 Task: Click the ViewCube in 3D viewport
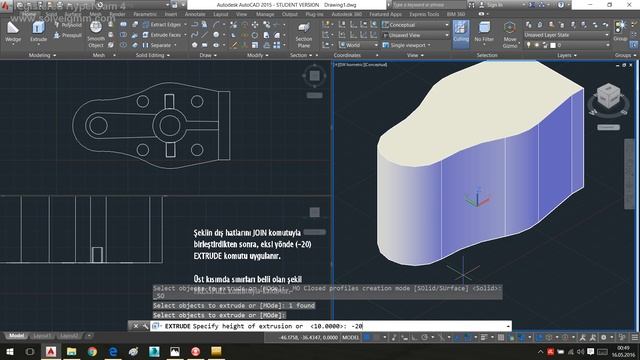pyautogui.click(x=608, y=97)
